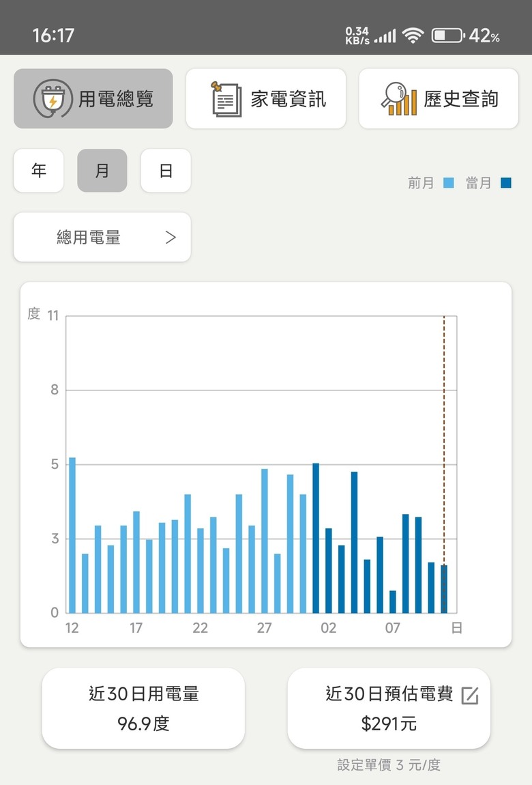Tap the battery icon in status bar
Viewport: 532px width, 785px height.
[x=447, y=35]
